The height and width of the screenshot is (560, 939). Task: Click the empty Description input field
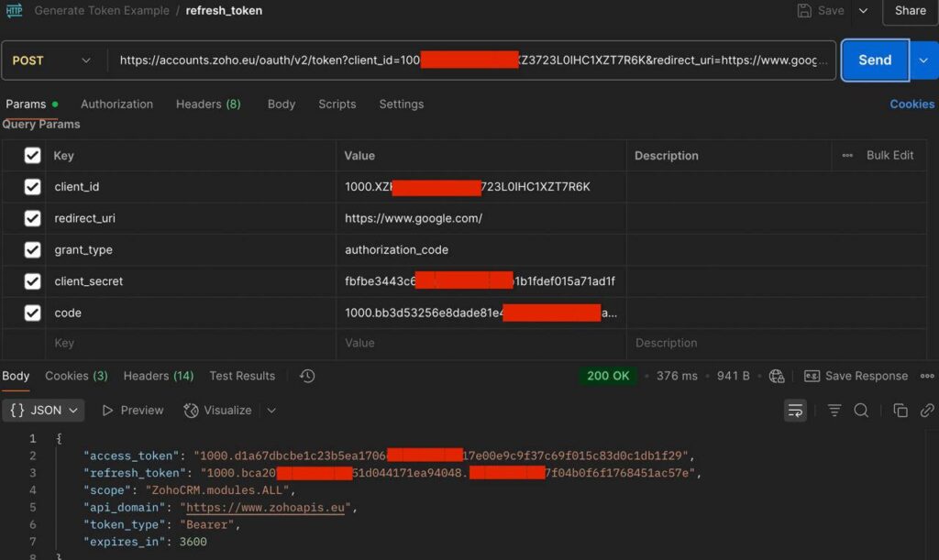776,344
